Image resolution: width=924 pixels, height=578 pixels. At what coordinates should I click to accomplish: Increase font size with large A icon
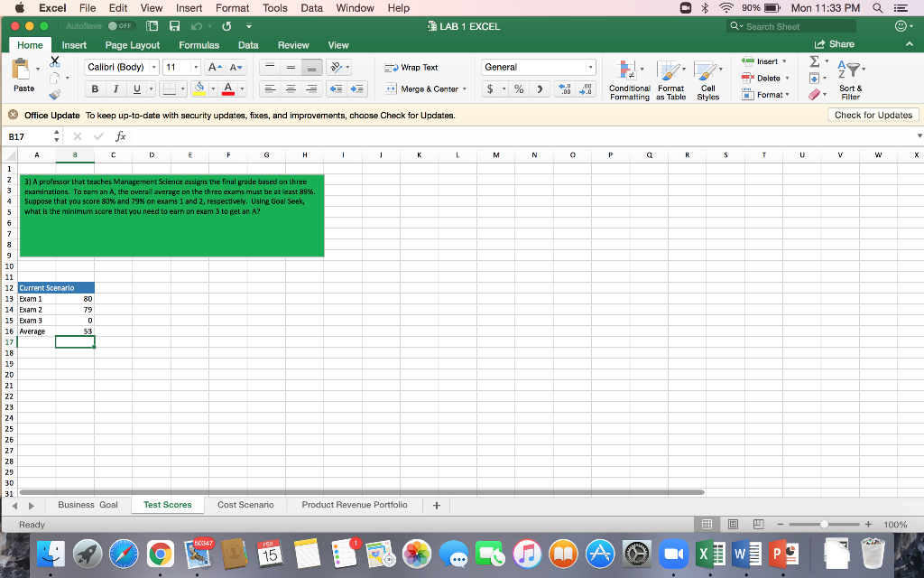pos(215,67)
